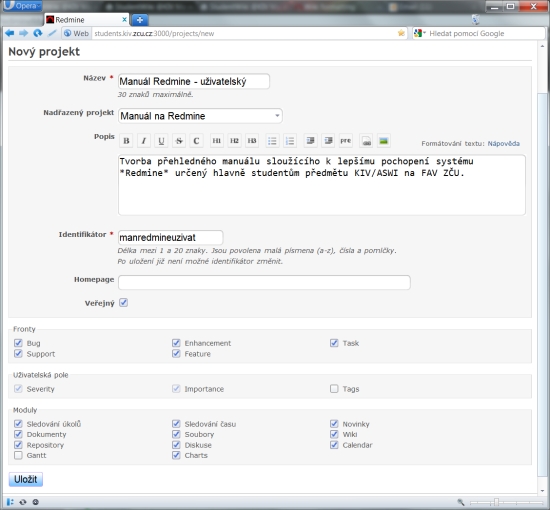Focus the Název project name field
This screenshot has width=550, height=510.
tap(194, 81)
